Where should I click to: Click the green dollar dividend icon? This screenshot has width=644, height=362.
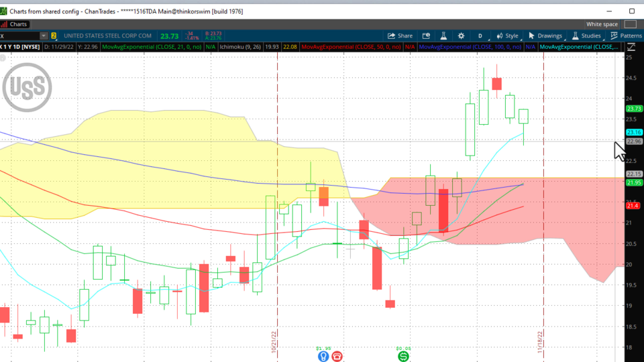tap(403, 356)
